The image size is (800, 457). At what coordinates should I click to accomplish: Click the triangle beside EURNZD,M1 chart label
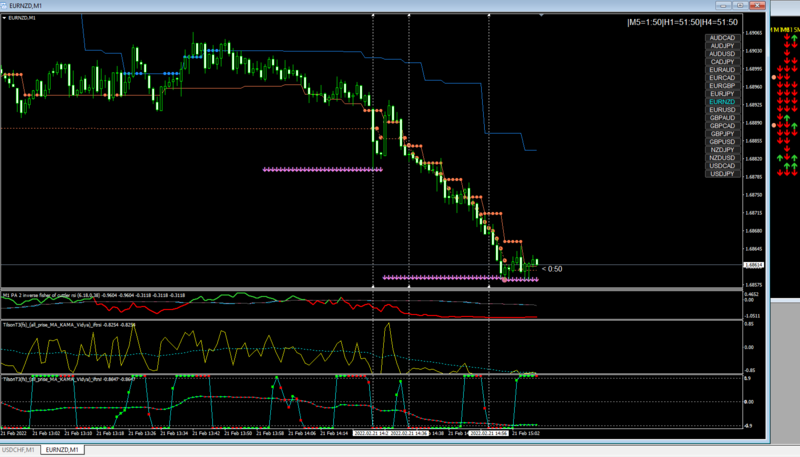click(x=5, y=18)
